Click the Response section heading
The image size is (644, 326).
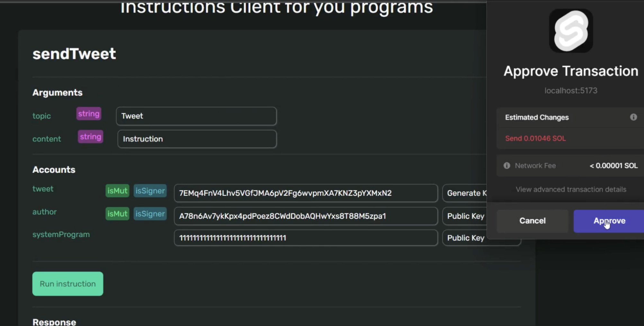click(x=54, y=322)
